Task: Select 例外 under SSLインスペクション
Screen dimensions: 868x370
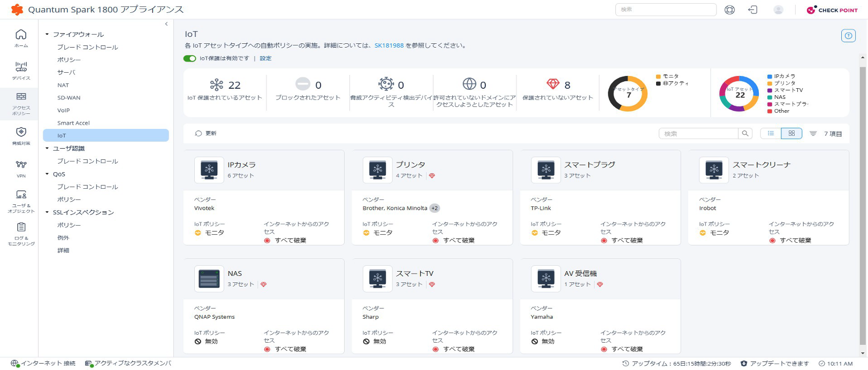Action: click(63, 238)
